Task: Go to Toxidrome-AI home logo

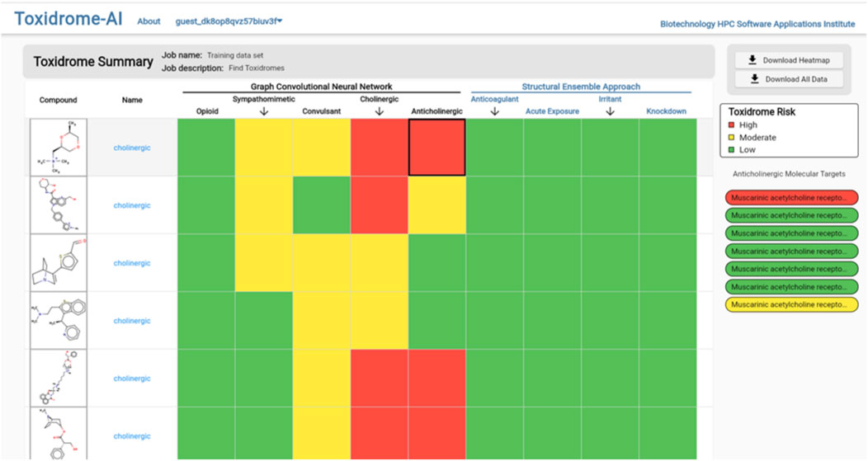Action: [68, 19]
